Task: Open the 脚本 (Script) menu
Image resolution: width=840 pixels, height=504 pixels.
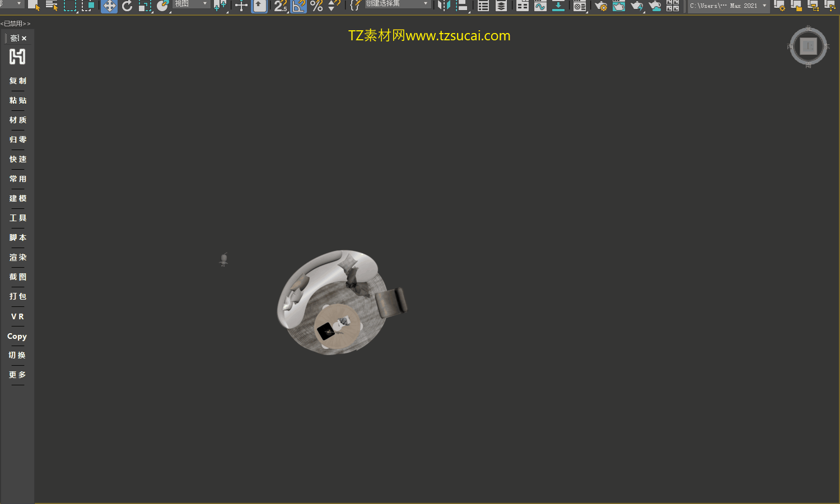Action: [x=18, y=237]
